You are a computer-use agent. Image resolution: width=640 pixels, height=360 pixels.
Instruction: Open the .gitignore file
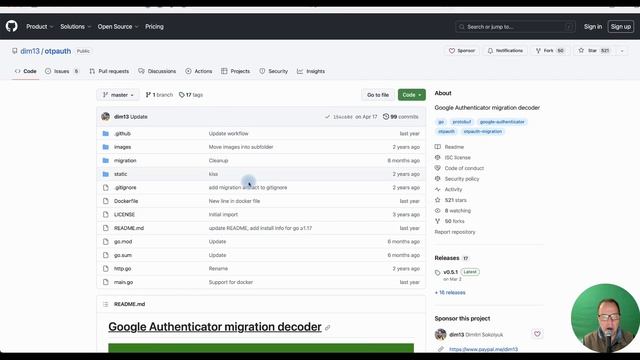(x=125, y=187)
